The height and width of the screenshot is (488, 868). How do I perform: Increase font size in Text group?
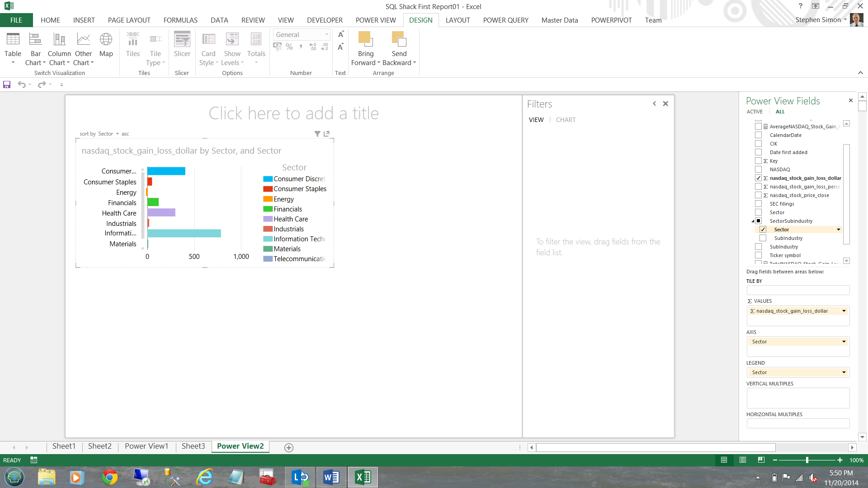341,35
